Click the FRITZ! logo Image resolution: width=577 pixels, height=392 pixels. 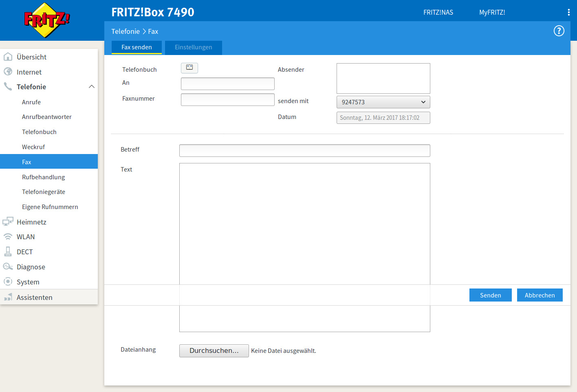pyautogui.click(x=47, y=20)
